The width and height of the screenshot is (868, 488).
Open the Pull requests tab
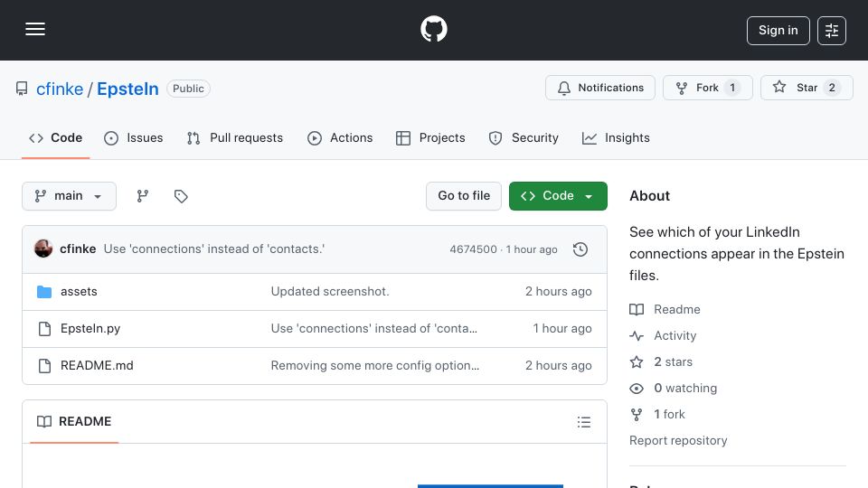(x=235, y=137)
